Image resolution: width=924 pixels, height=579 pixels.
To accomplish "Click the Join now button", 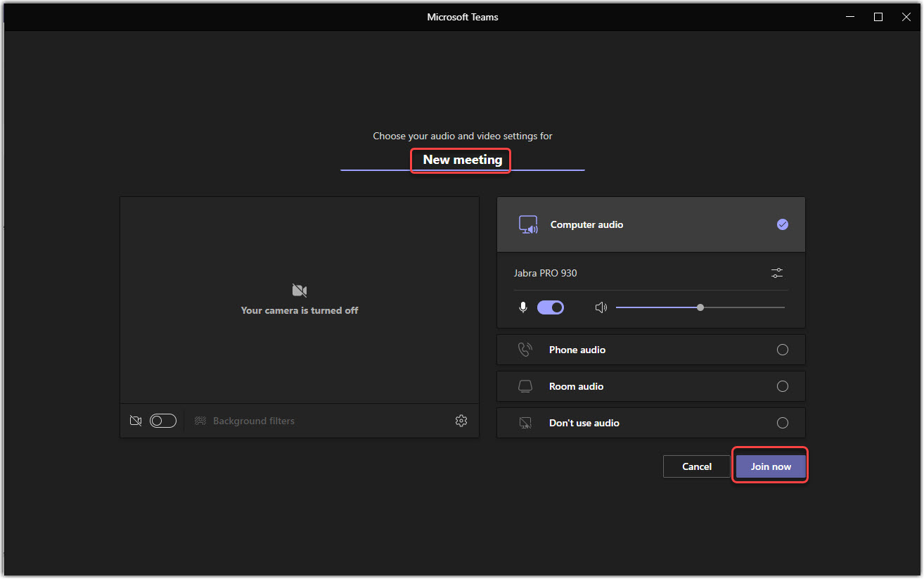I will coord(770,466).
